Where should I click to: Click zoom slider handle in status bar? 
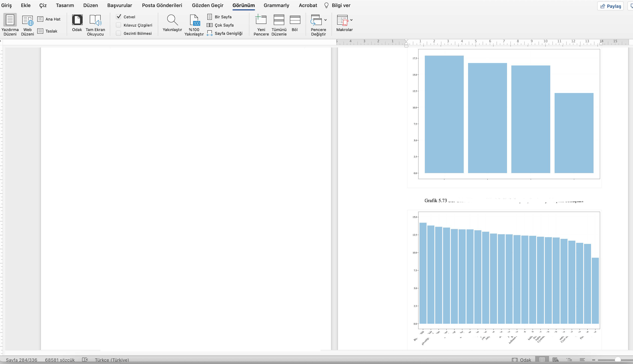tap(618, 360)
